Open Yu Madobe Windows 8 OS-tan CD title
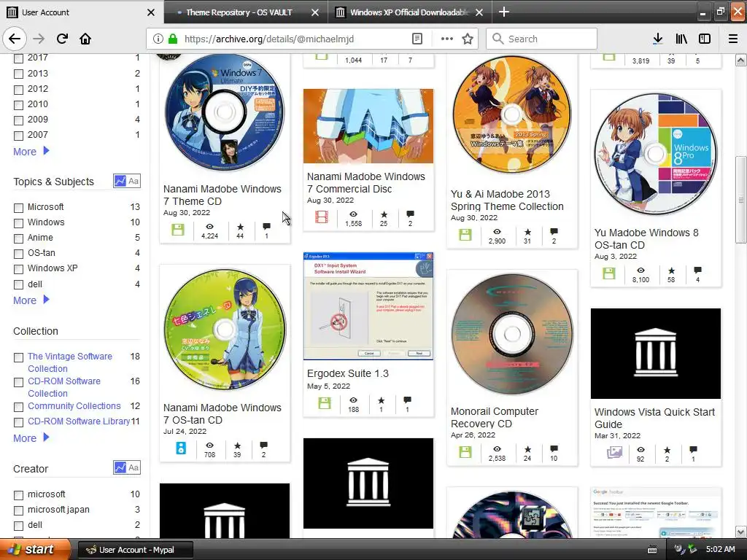 coord(646,238)
